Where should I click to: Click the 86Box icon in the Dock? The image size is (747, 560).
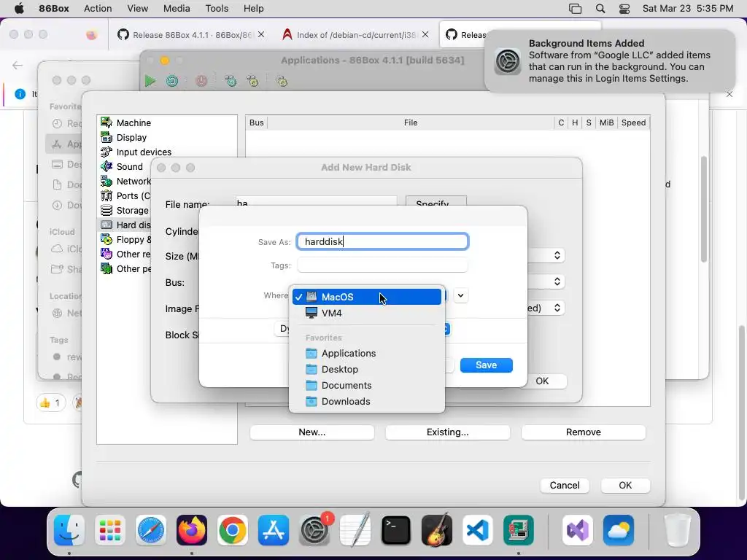point(519,530)
